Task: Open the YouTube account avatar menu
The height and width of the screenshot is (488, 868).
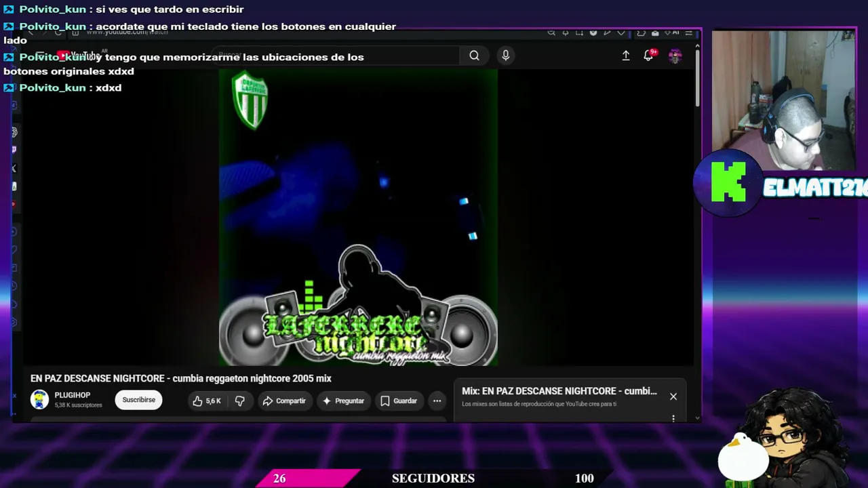Action: tap(675, 56)
